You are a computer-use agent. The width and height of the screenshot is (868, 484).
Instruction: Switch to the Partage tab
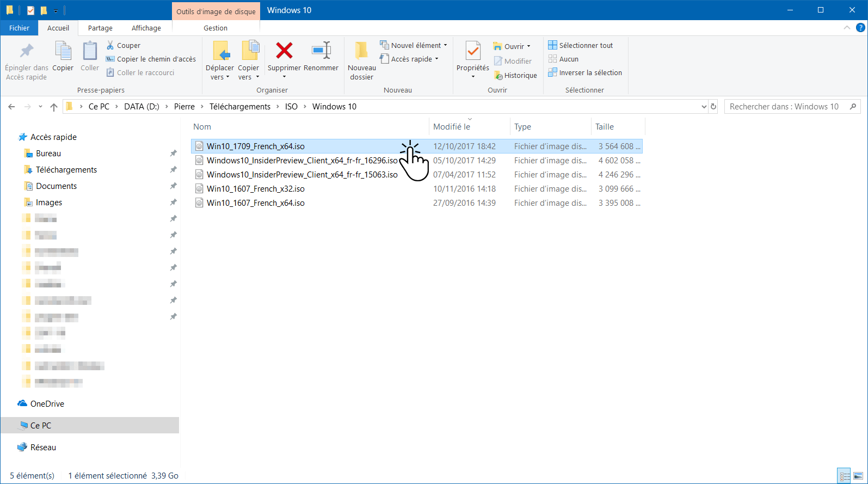[100, 28]
